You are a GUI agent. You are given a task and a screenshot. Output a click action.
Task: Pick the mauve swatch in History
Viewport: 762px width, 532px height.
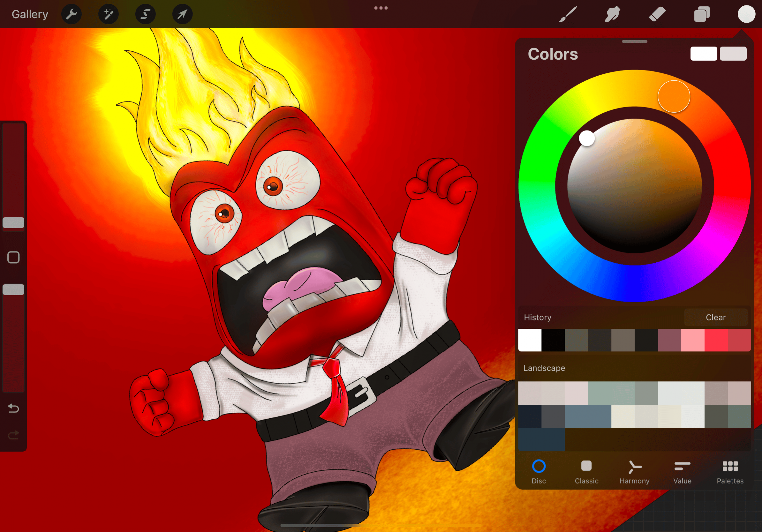click(669, 340)
